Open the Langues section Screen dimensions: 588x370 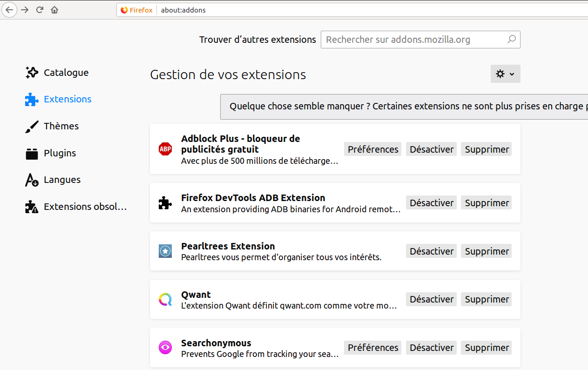tap(62, 180)
